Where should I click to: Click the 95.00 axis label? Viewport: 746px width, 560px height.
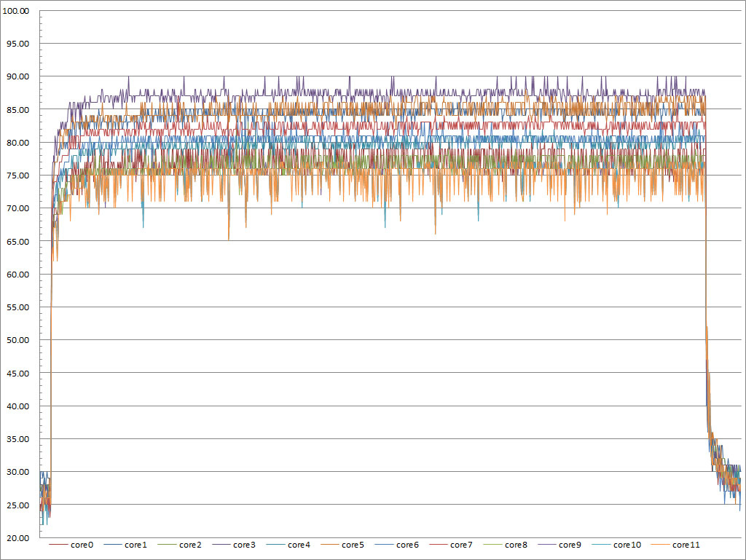point(17,44)
